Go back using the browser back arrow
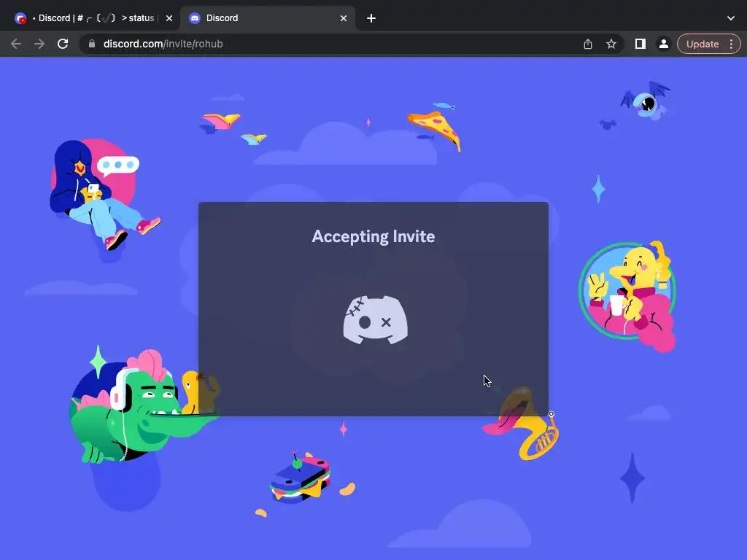The height and width of the screenshot is (560, 747). 16,44
